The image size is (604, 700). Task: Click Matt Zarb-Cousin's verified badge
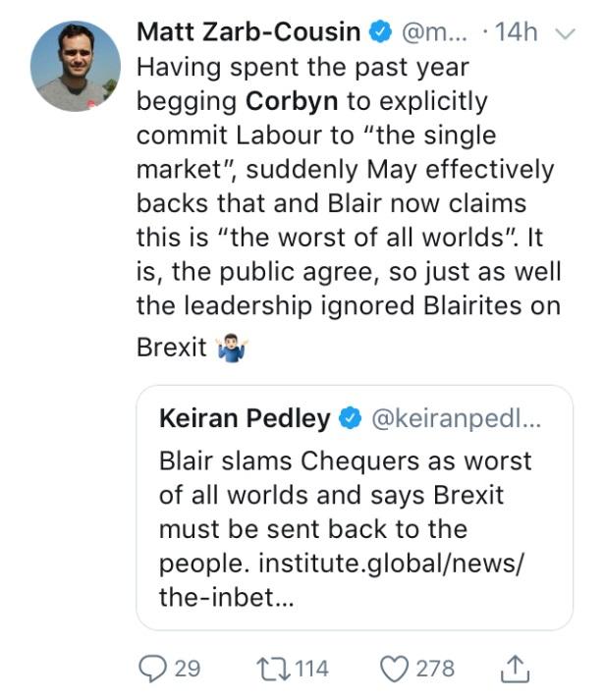click(380, 32)
